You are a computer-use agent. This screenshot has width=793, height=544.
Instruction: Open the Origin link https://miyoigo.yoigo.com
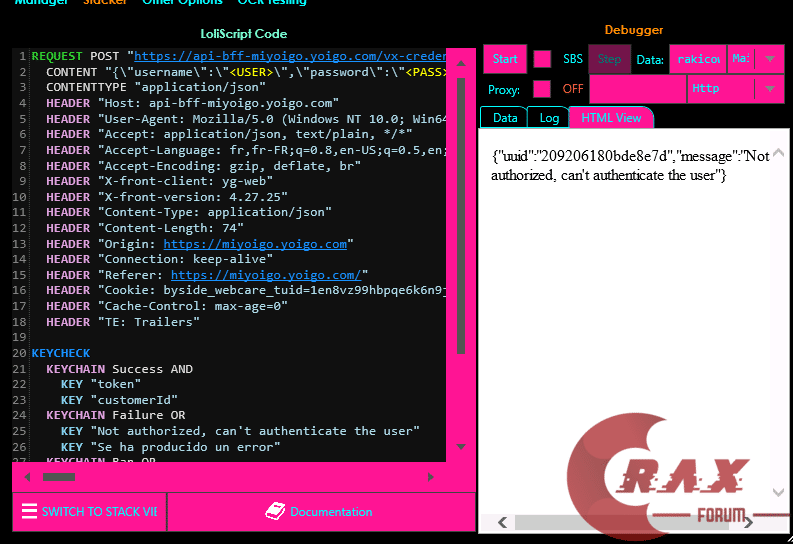[x=255, y=244]
